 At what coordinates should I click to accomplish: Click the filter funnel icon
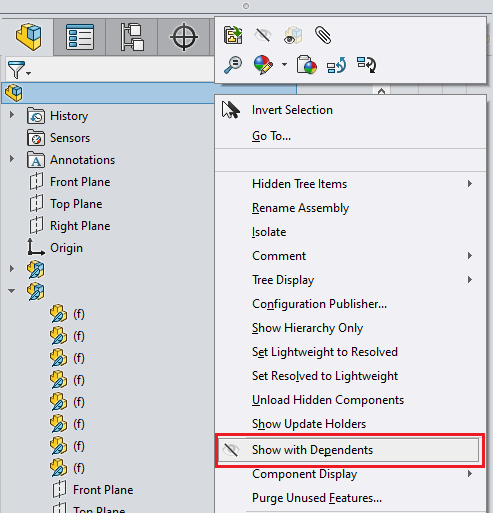(19, 69)
